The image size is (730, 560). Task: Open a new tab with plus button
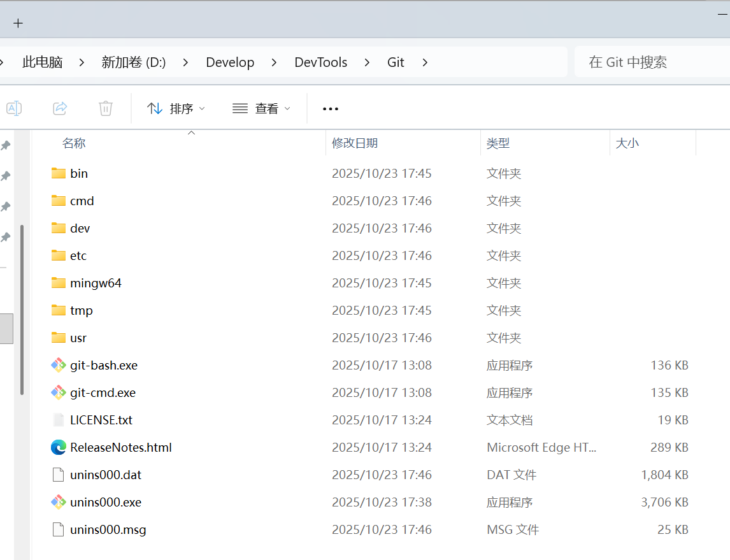[x=18, y=24]
